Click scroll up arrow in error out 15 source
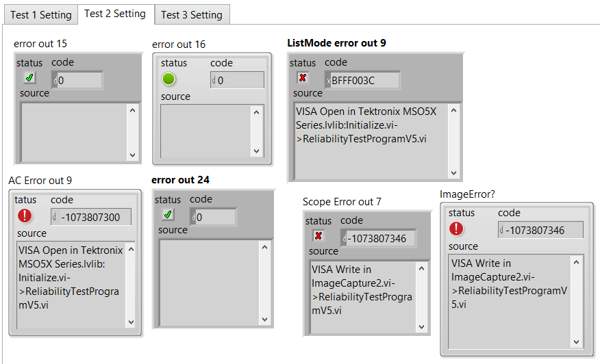Image resolution: width=600 pixels, height=364 pixels. [x=132, y=111]
